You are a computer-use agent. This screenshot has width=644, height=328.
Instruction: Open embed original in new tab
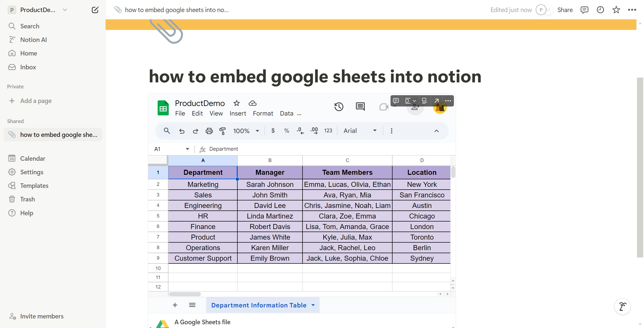click(437, 101)
